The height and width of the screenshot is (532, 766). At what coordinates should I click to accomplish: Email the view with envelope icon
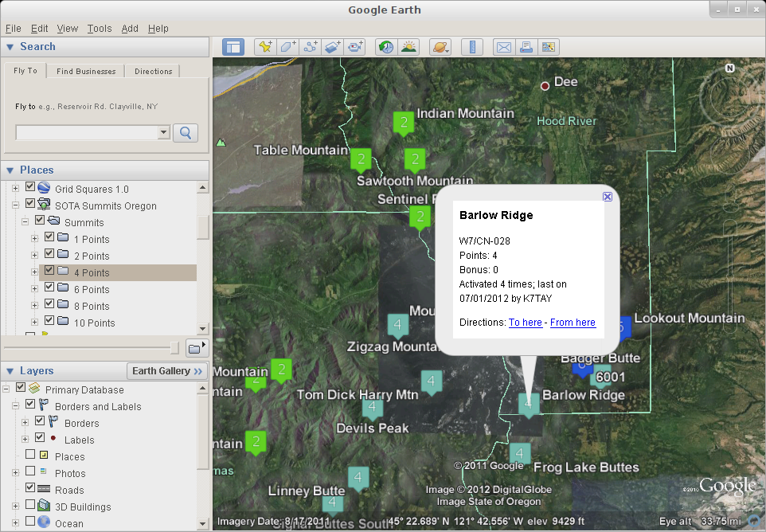(504, 47)
